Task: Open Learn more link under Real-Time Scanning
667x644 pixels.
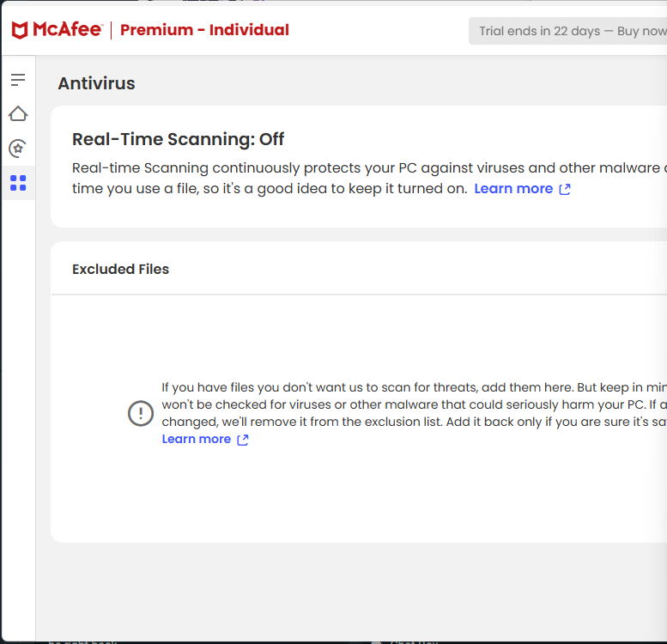Action: point(513,189)
